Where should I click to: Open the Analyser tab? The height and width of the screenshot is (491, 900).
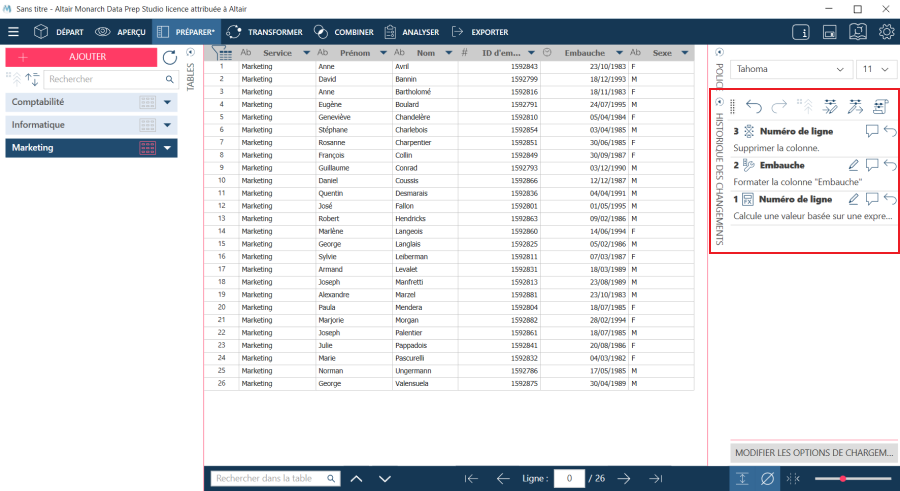(412, 32)
